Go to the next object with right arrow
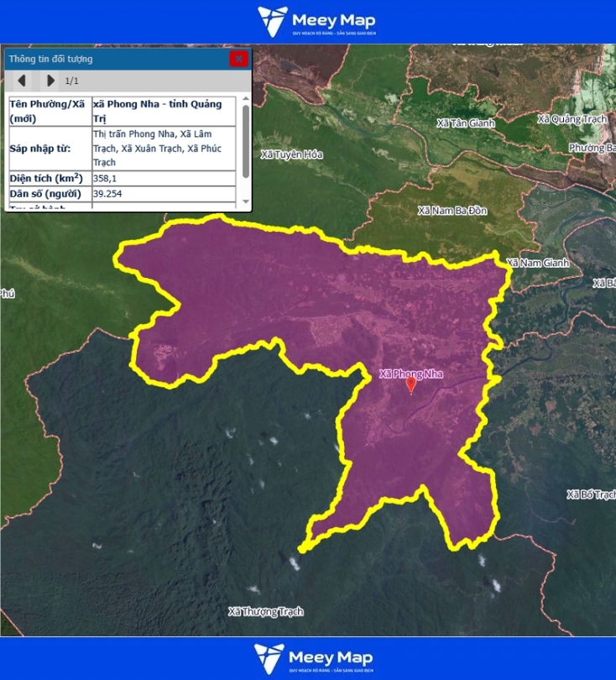The width and height of the screenshot is (616, 680). pyautogui.click(x=50, y=81)
